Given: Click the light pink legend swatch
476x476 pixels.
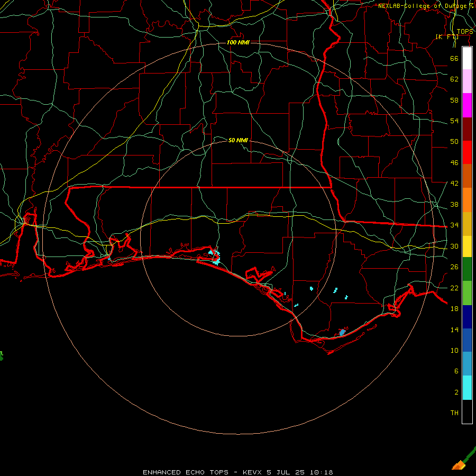Looking at the screenshot, I should pyautogui.click(x=467, y=81).
